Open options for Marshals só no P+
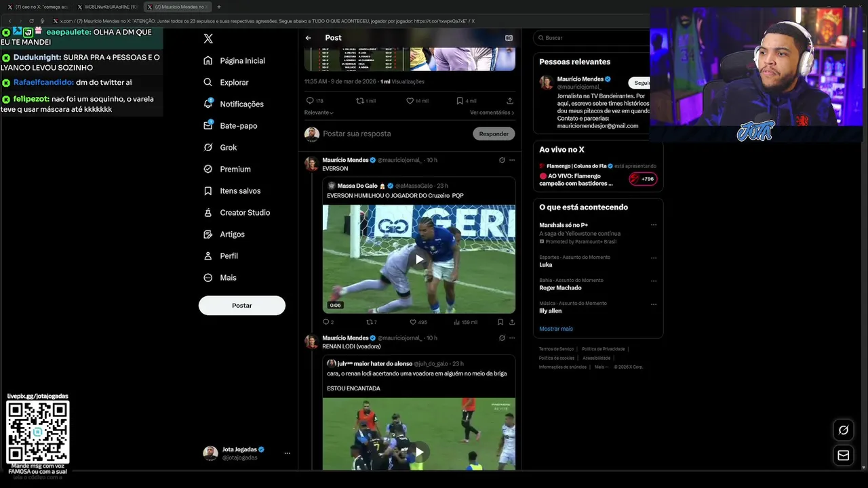The width and height of the screenshot is (868, 488). click(x=654, y=224)
